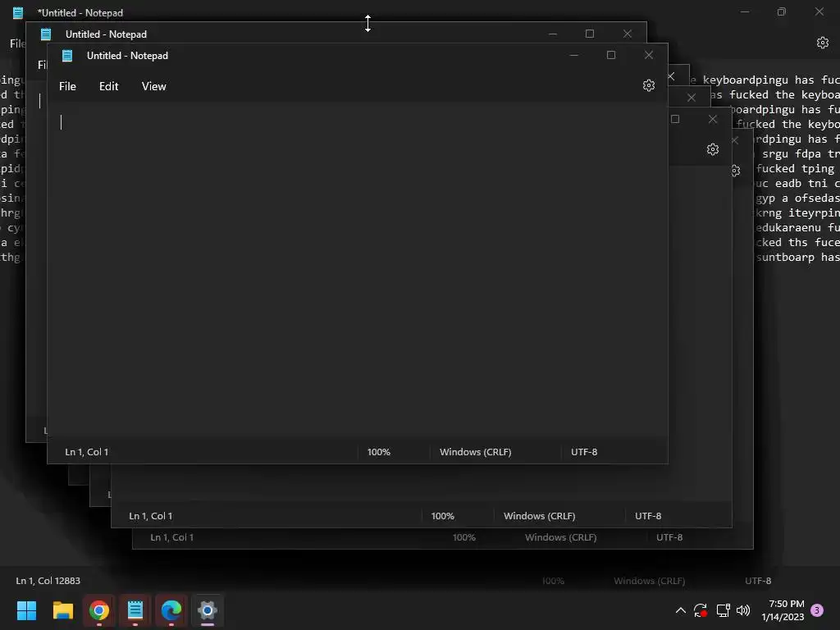Open File Explorer from the taskbar
This screenshot has width=840, height=630.
tap(62, 610)
